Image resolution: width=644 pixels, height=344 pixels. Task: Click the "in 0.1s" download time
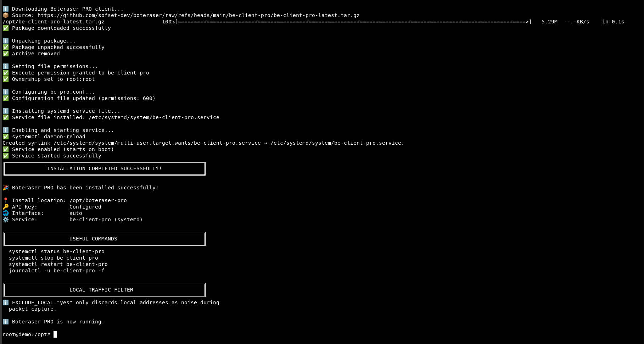tap(613, 22)
